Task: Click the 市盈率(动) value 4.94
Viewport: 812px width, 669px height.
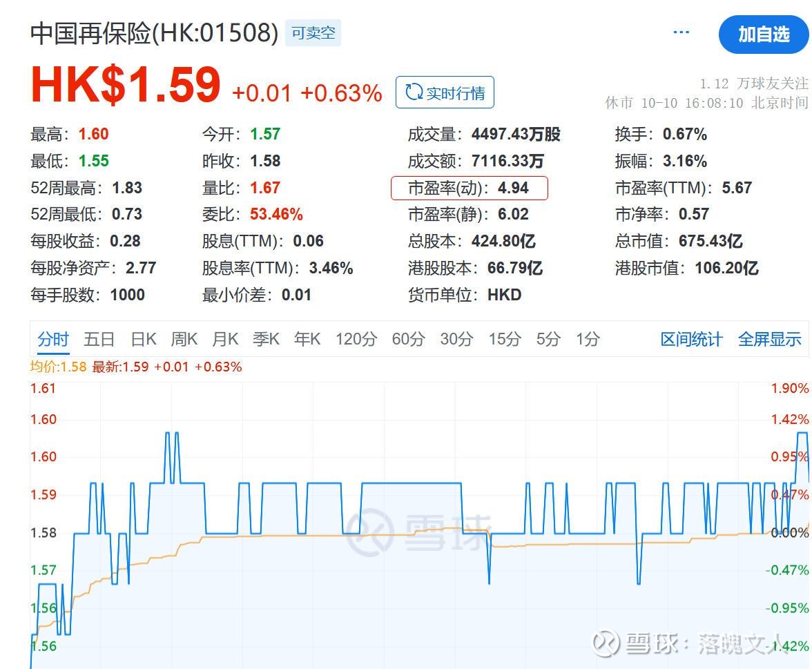Action: (x=513, y=188)
